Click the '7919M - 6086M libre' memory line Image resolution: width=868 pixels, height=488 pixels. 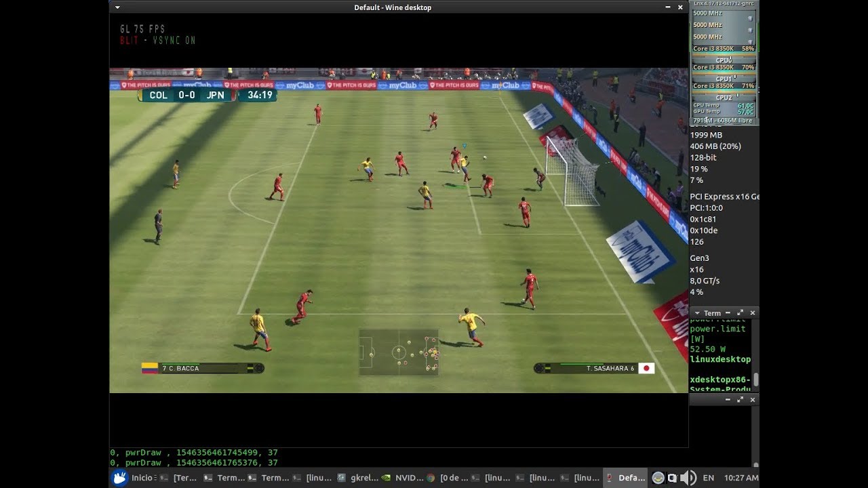722,121
